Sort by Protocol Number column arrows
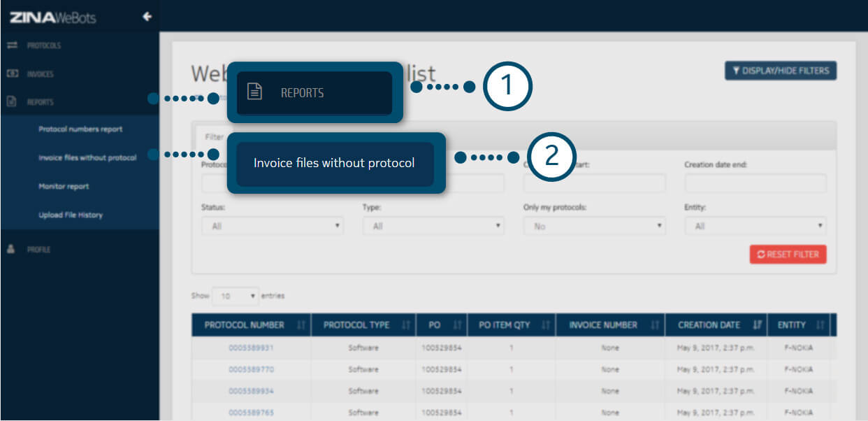Image resolution: width=868 pixels, height=421 pixels. [x=301, y=325]
